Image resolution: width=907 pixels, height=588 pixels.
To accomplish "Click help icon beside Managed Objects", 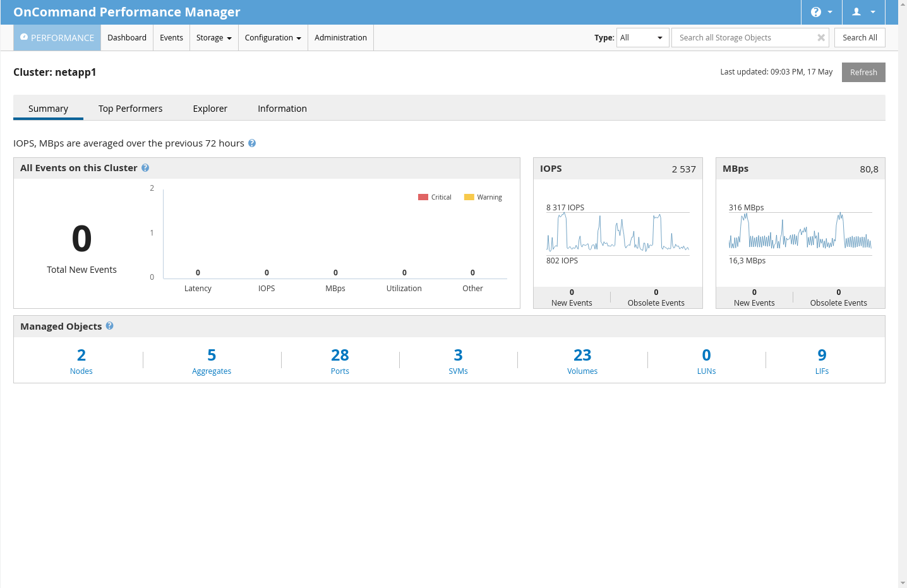I will click(x=110, y=326).
